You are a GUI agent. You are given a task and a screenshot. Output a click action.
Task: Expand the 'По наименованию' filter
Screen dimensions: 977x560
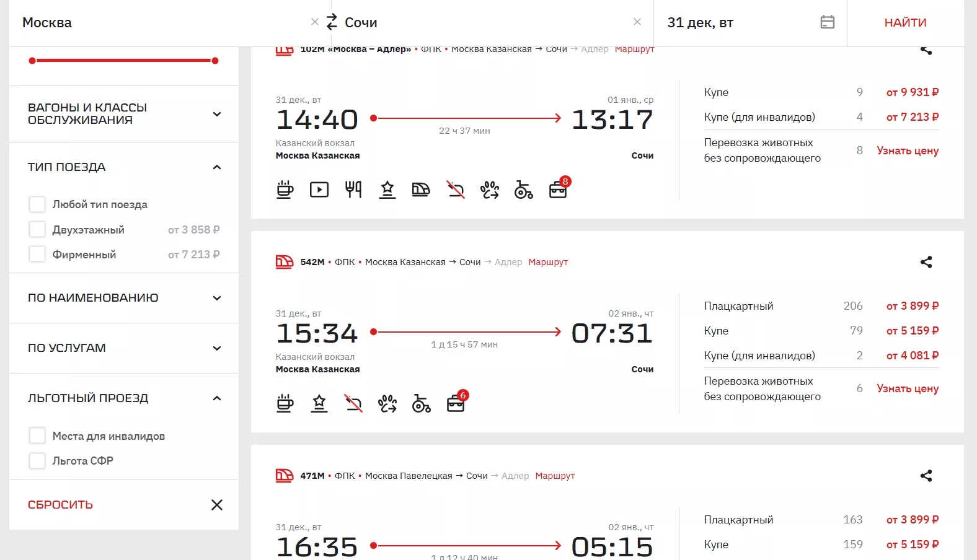tap(216, 298)
